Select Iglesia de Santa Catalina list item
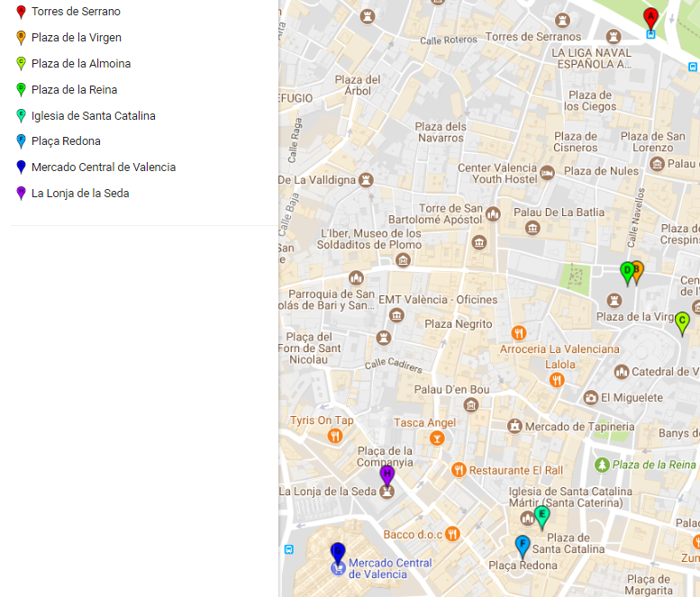This screenshot has width=700, height=597. [93, 115]
